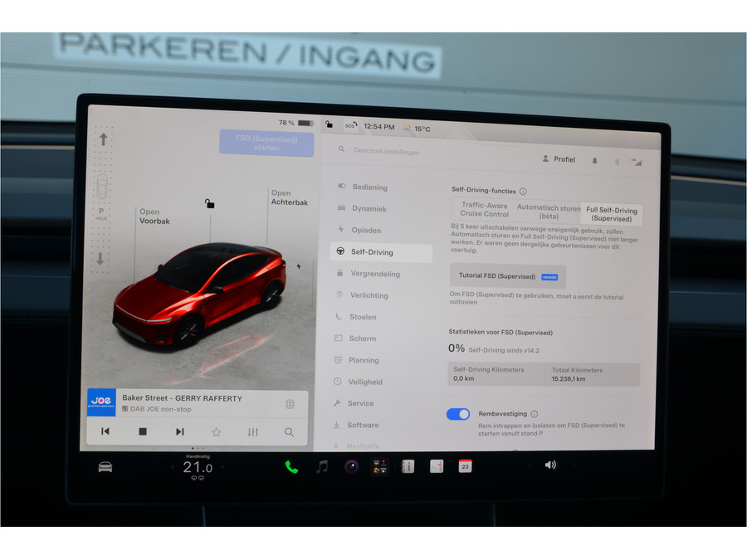Toggle Rembevestiging switch off
The height and width of the screenshot is (560, 747).
pyautogui.click(x=458, y=414)
